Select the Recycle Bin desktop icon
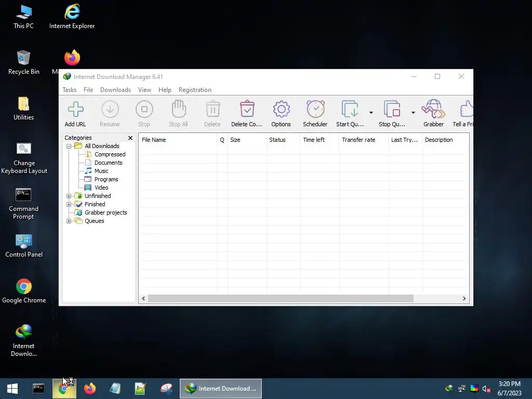532x399 pixels. click(24, 62)
